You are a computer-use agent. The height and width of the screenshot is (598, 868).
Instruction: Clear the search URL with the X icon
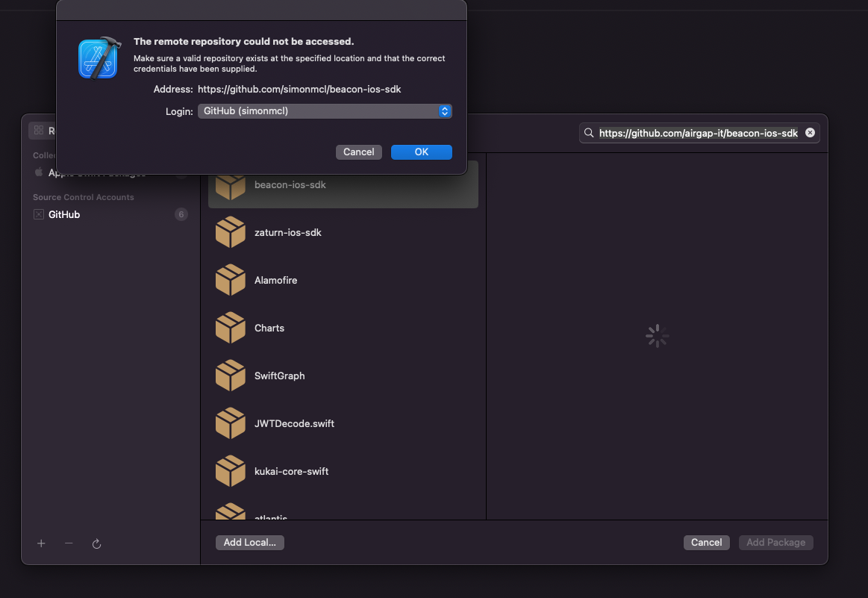tap(810, 133)
